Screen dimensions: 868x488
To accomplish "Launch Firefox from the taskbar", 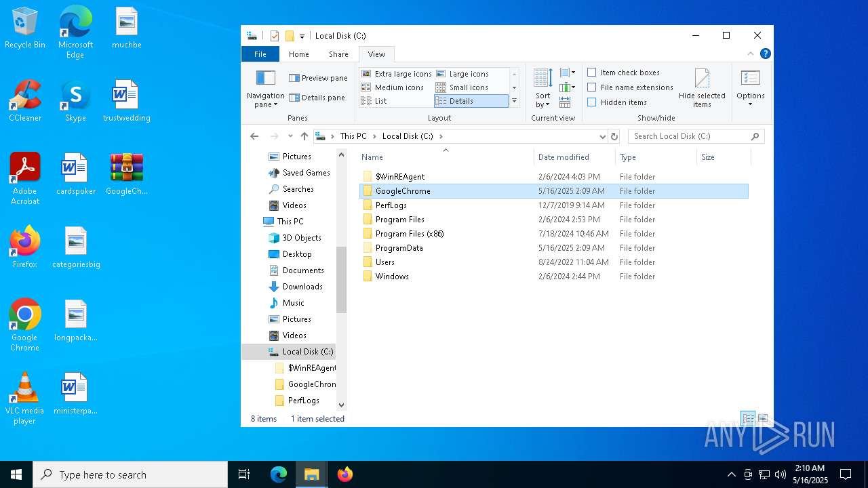I will click(x=345, y=474).
